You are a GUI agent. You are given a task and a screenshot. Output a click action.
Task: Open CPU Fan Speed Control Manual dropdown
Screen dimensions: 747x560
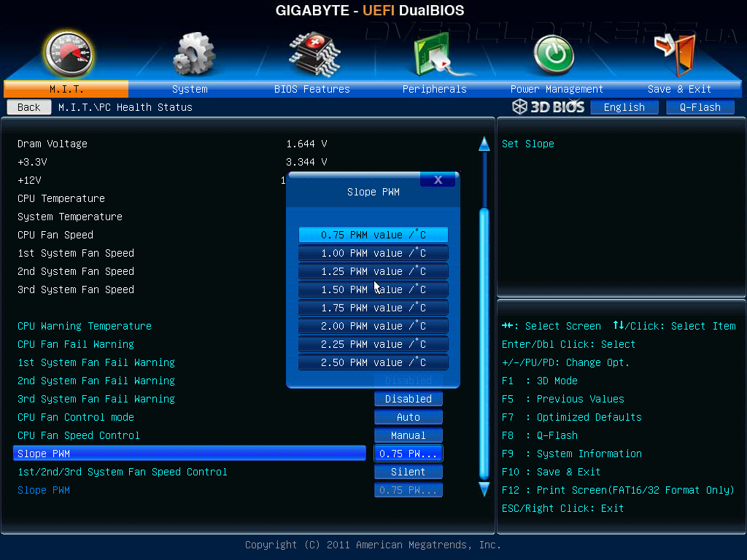[x=409, y=435]
